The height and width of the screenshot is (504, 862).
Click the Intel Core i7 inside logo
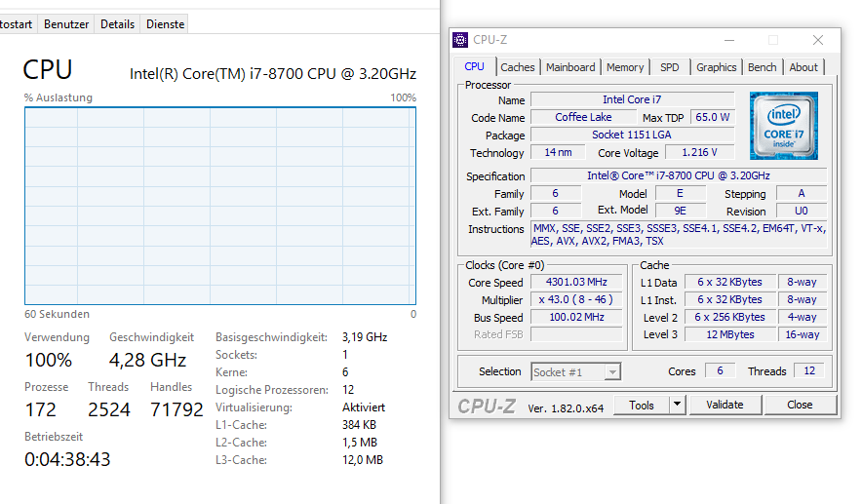pos(784,126)
